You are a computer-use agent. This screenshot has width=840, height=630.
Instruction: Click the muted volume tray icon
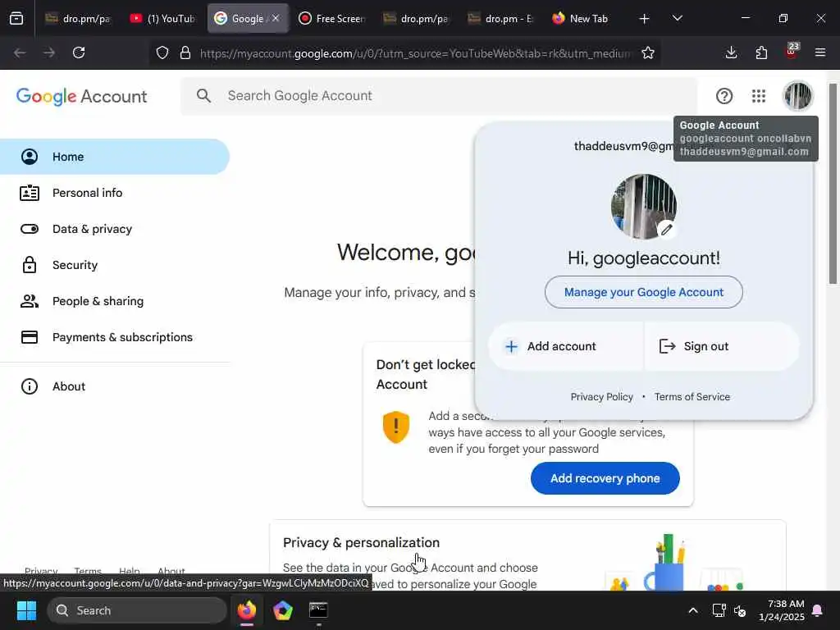(741, 610)
